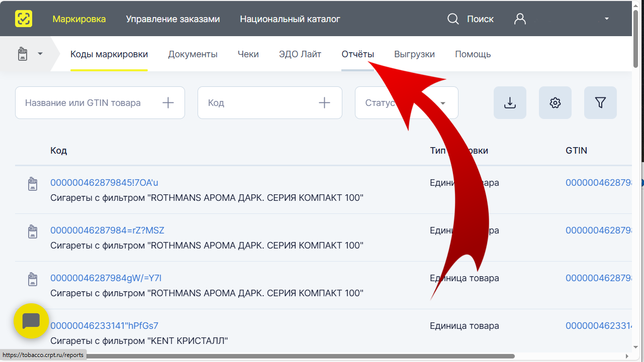Open GTIN link in row 00000046287984=rZ?MSZ
Viewport: 644px width, 362px height.
[598, 230]
